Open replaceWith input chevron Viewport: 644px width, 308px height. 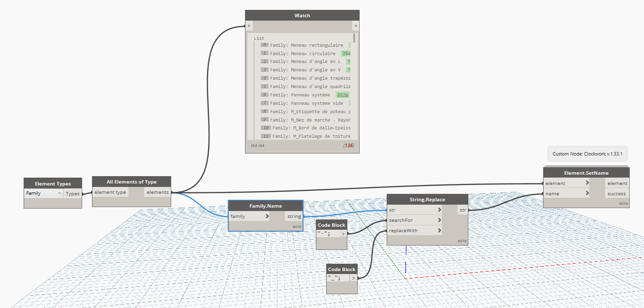pos(439,230)
